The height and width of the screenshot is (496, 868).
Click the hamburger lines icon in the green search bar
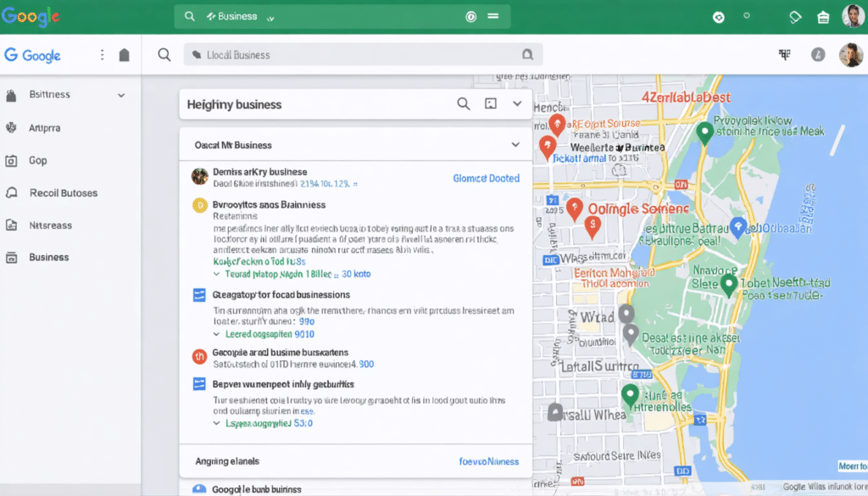[492, 16]
